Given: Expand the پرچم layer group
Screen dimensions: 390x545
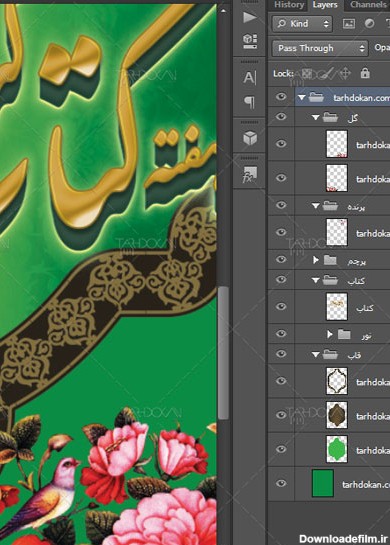Looking at the screenshot, I should (x=315, y=260).
